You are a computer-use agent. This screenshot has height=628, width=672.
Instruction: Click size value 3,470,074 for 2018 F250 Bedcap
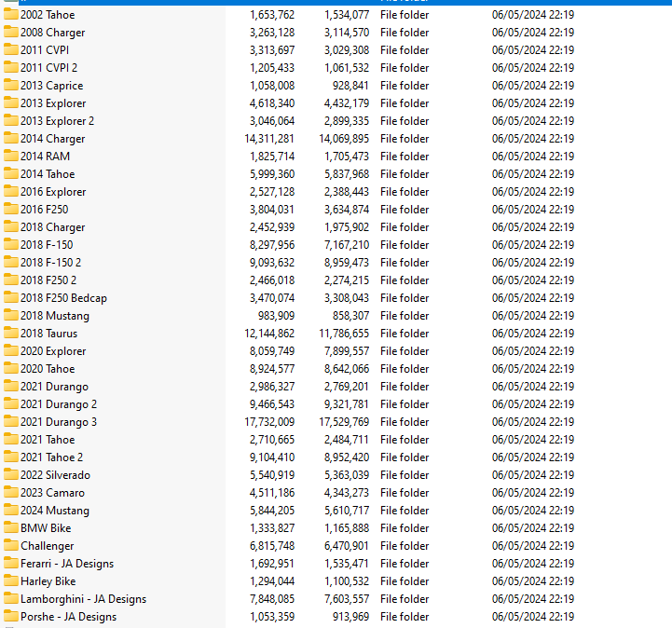pyautogui.click(x=272, y=298)
